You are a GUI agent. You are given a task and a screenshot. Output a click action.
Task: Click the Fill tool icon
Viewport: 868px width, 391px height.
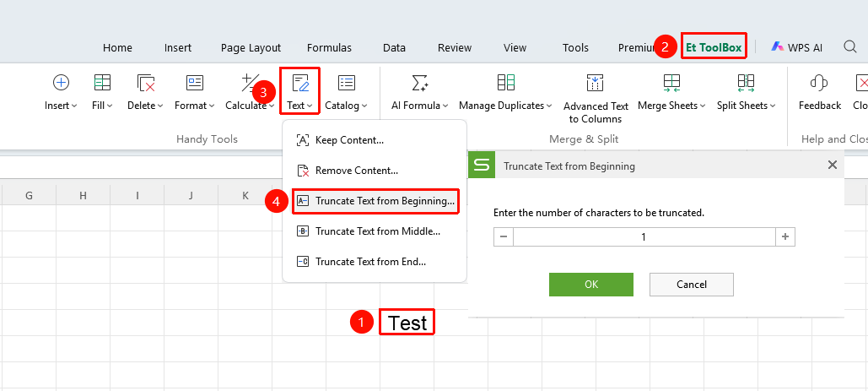102,83
